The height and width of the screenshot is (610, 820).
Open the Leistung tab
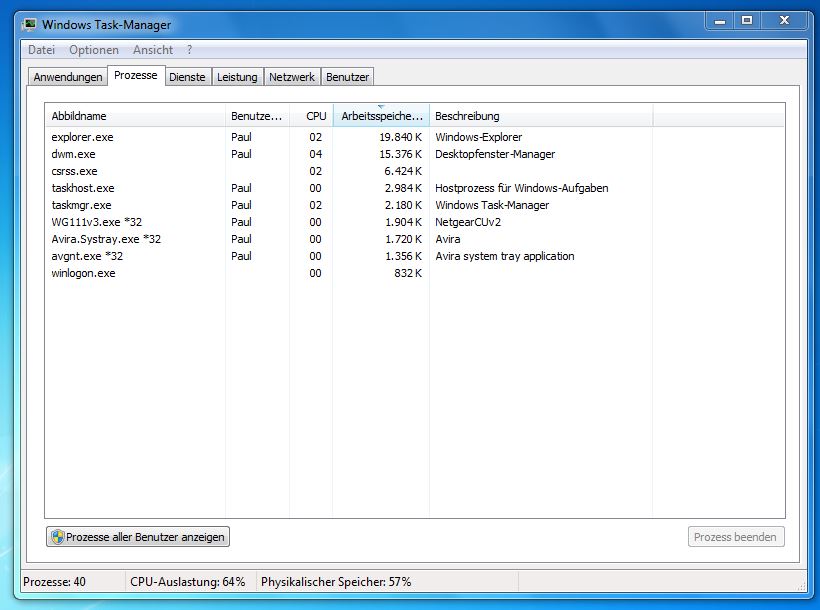pos(237,77)
